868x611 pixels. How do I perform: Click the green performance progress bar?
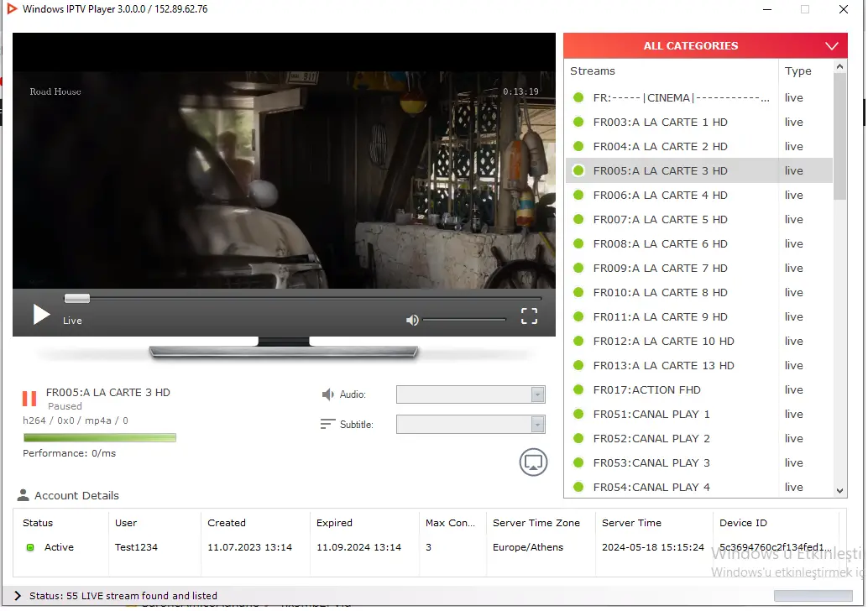pos(100,438)
